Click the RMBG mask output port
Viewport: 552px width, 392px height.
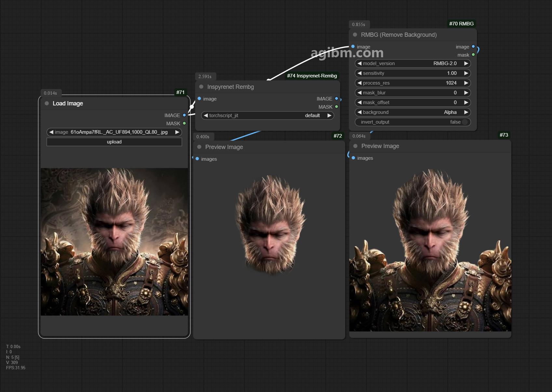click(x=473, y=55)
